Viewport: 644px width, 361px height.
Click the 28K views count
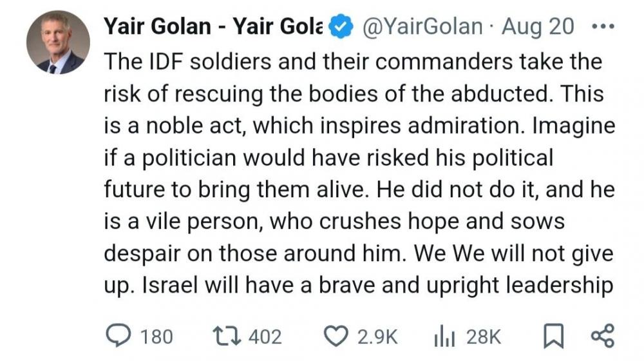click(483, 336)
